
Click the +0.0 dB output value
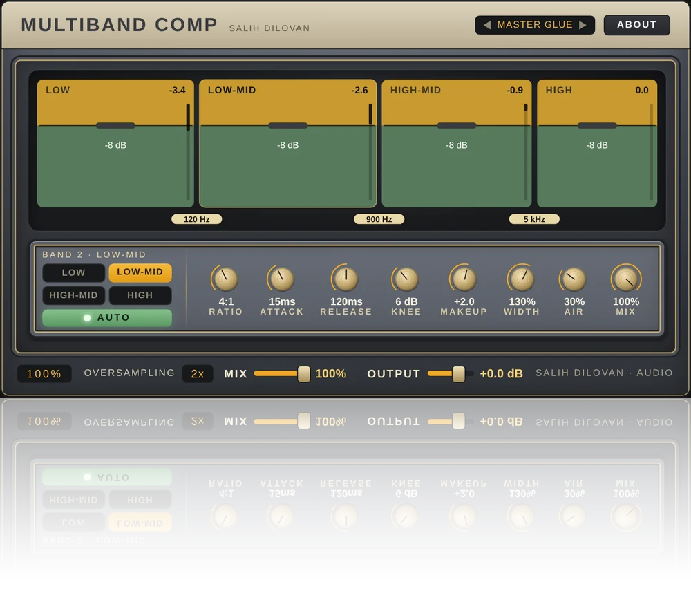tap(502, 374)
